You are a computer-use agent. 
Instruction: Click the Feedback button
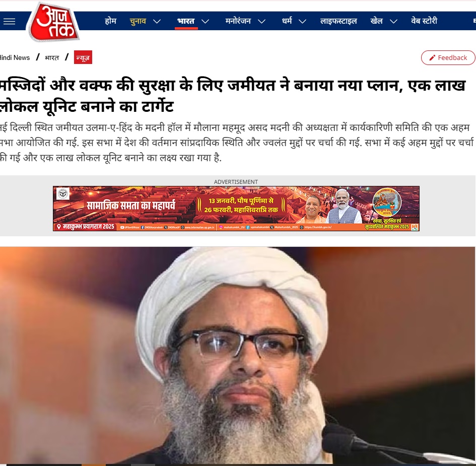448,57
